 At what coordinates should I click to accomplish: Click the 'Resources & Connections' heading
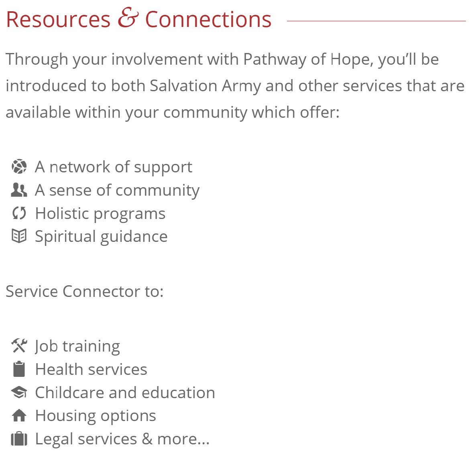tap(139, 19)
